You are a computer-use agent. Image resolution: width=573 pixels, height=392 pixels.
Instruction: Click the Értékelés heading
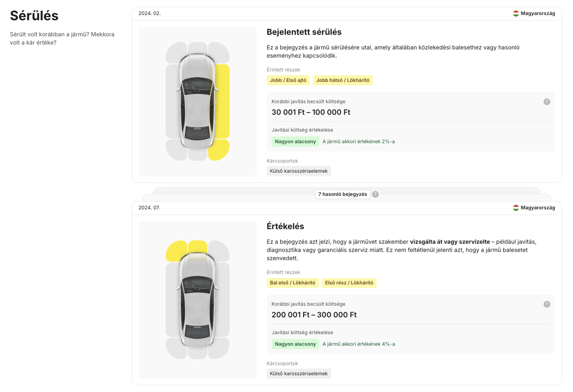click(x=285, y=226)
